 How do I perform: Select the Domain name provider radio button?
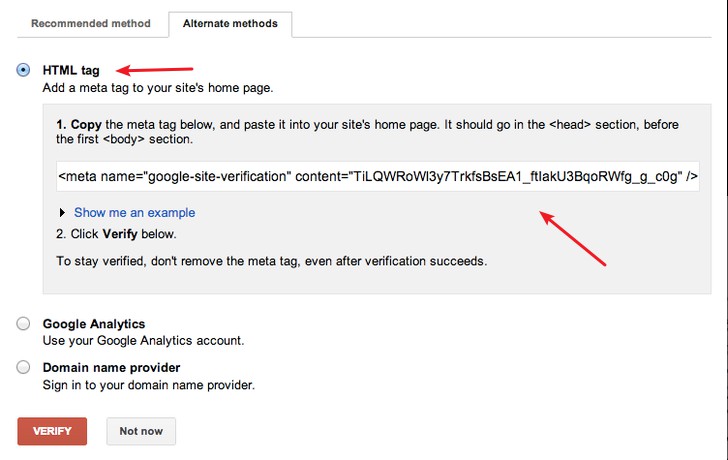coord(23,367)
